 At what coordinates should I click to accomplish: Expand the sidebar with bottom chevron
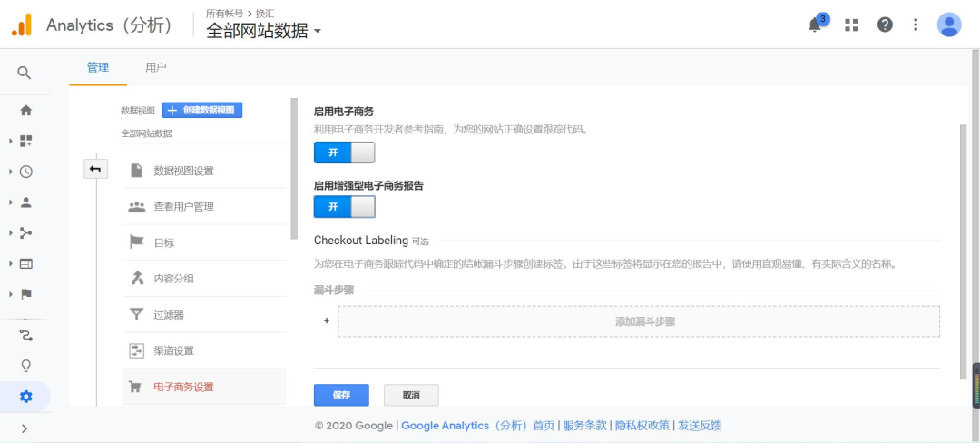pyautogui.click(x=25, y=428)
